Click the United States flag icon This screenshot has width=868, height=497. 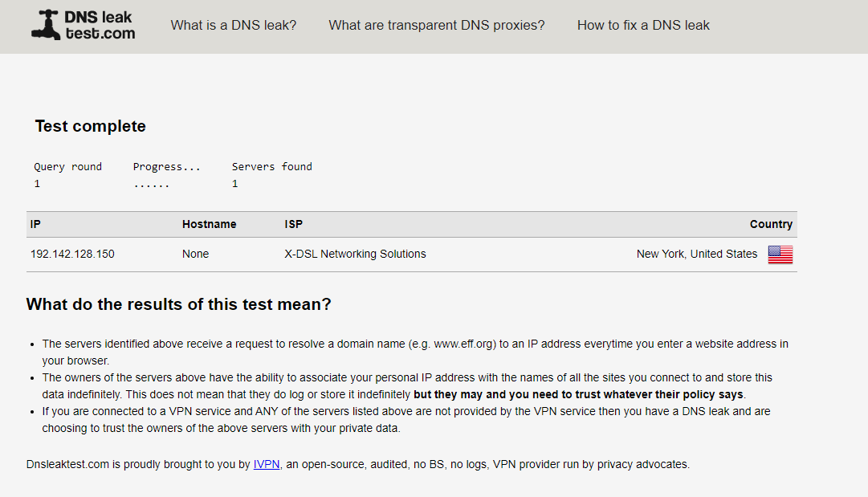pyautogui.click(x=780, y=255)
